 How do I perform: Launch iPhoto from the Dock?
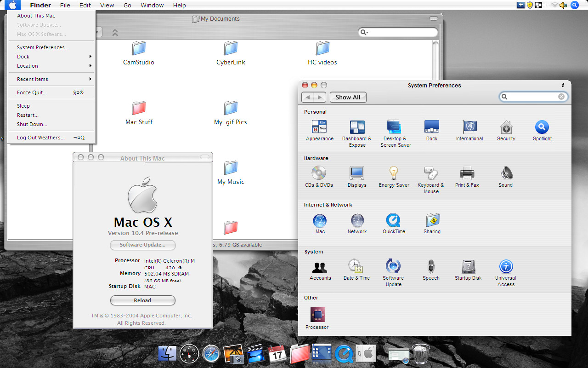coord(233,354)
